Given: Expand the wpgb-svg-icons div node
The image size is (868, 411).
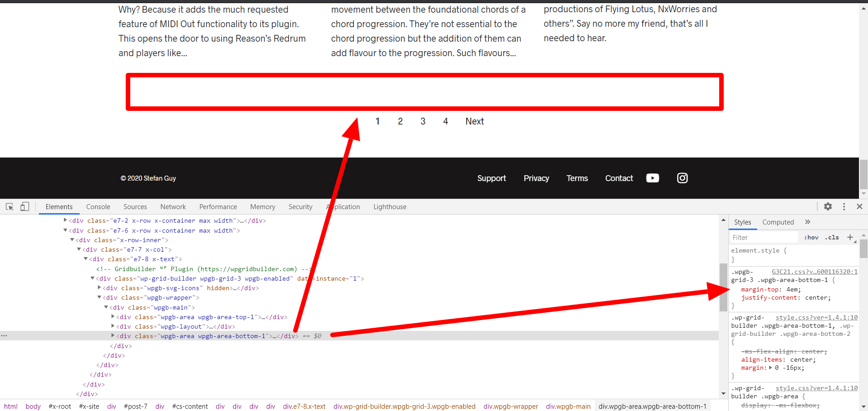Looking at the screenshot, I should point(99,287).
